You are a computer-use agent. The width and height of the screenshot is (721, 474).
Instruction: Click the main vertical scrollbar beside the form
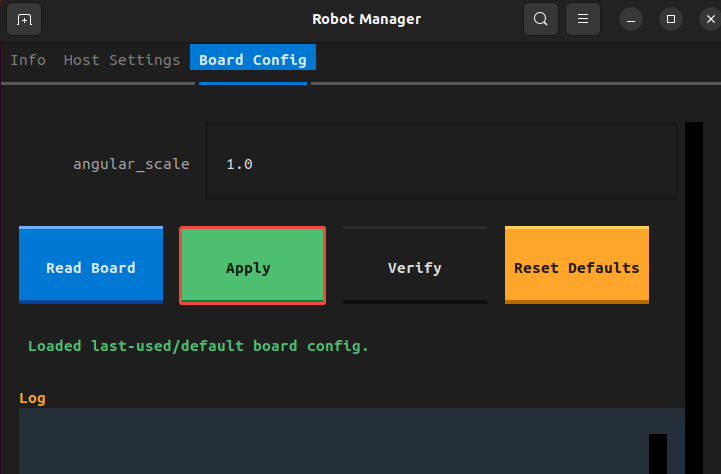tap(694, 298)
